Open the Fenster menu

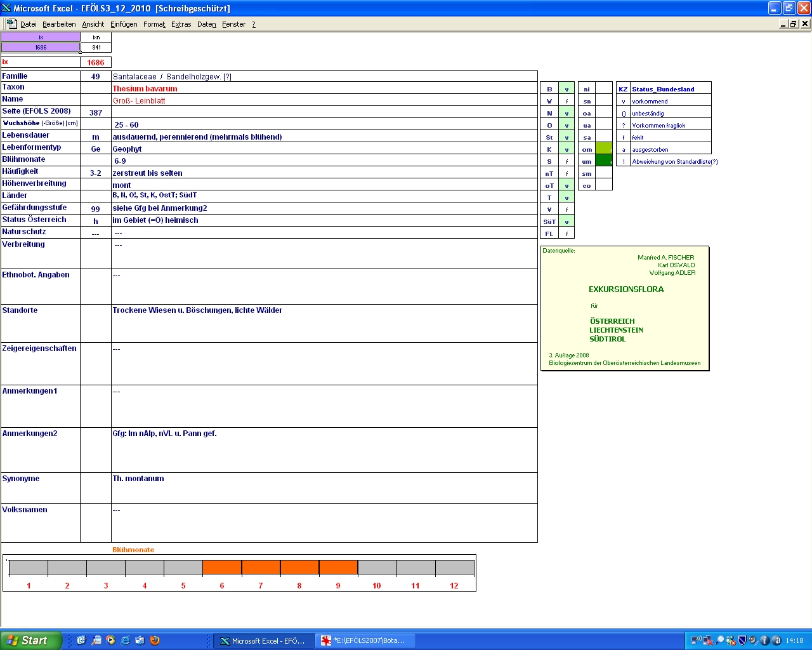(233, 24)
